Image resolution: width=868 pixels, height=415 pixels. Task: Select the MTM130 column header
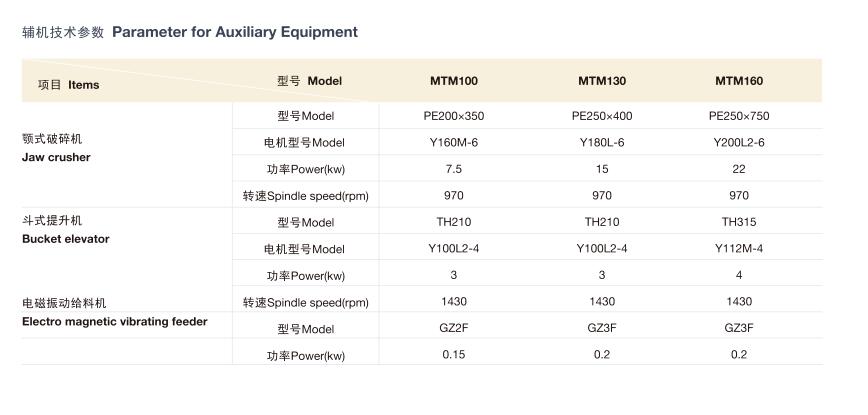coord(602,81)
